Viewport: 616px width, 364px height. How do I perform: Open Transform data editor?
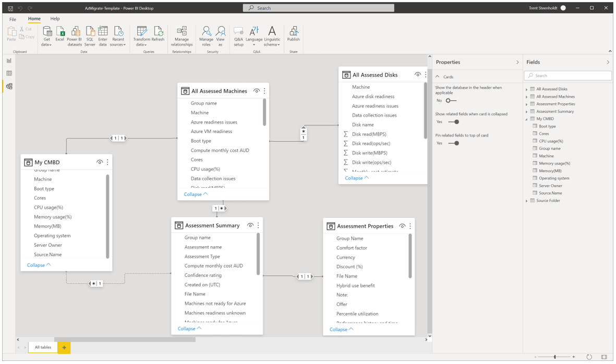point(141,36)
